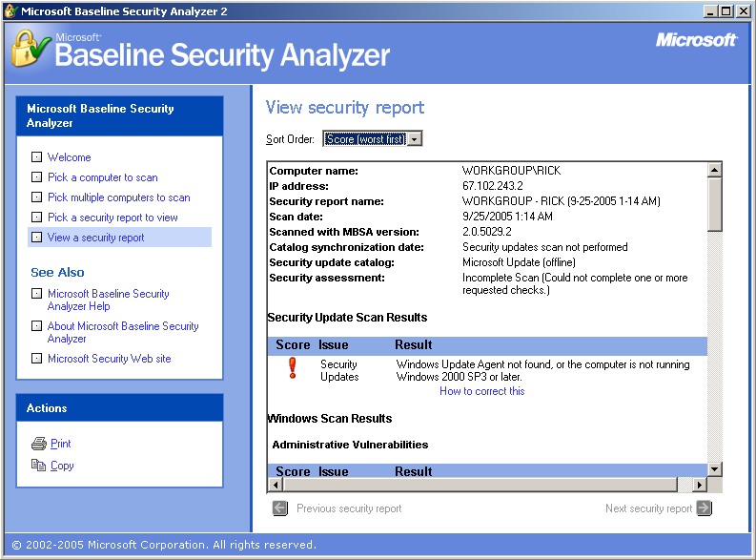This screenshot has height=560, width=756.
Task: Click the security report name value WORKGROUP - RICK
Action: click(x=562, y=201)
